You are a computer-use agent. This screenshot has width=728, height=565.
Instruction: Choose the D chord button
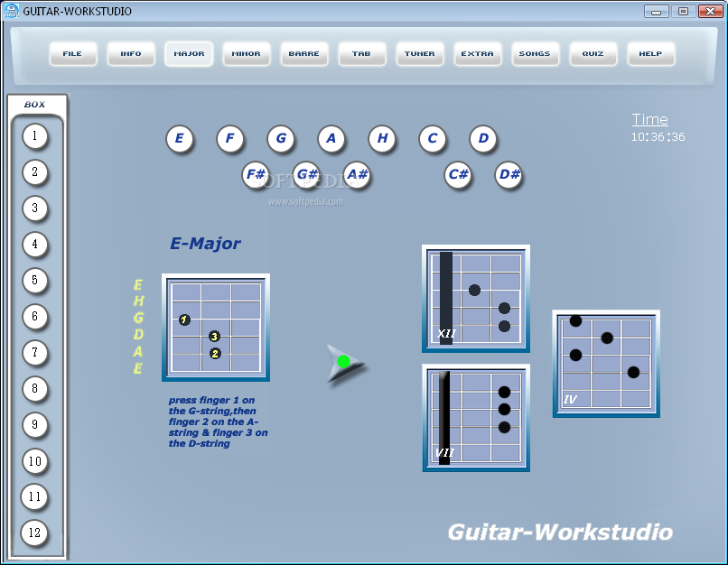[483, 139]
